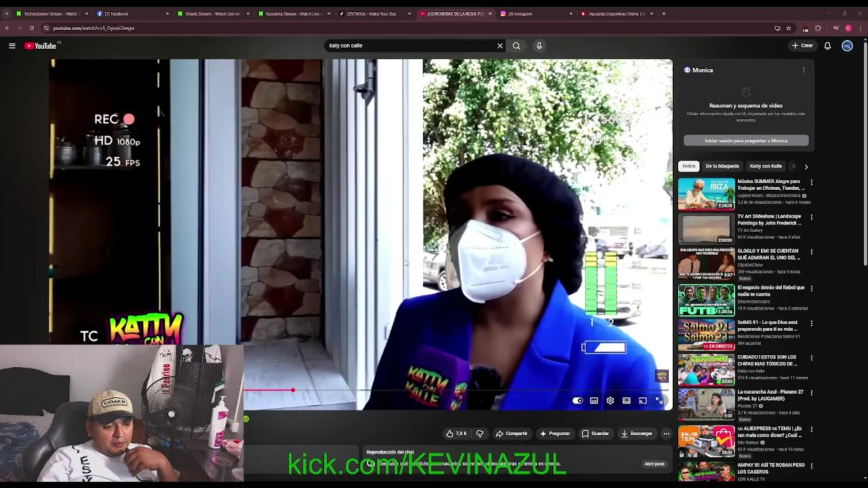Viewport: 868px width, 488px height.
Task: Click the Preguntar button
Action: click(555, 434)
